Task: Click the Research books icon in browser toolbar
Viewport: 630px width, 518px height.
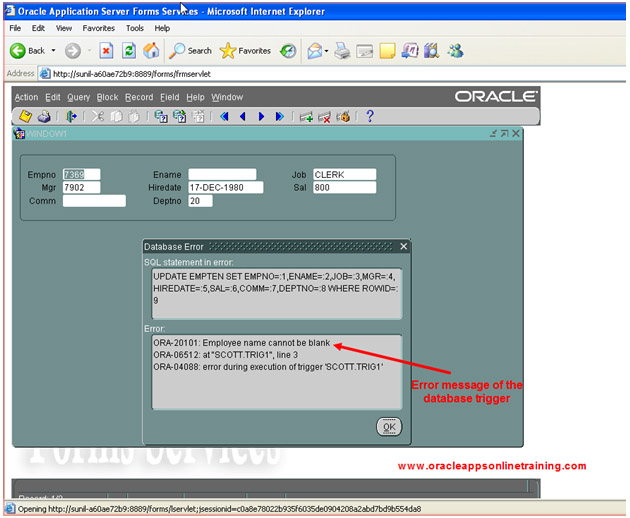Action: (x=432, y=51)
